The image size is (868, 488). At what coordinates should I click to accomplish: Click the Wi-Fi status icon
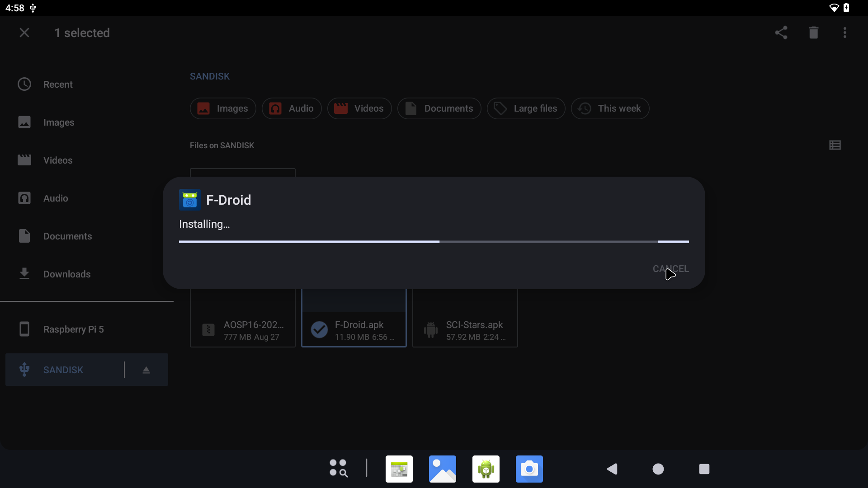tap(834, 8)
